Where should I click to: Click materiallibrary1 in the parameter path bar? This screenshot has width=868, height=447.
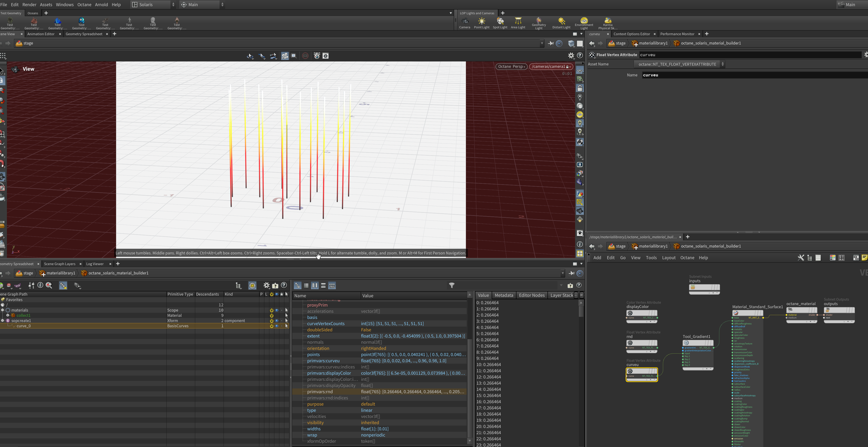(x=653, y=43)
